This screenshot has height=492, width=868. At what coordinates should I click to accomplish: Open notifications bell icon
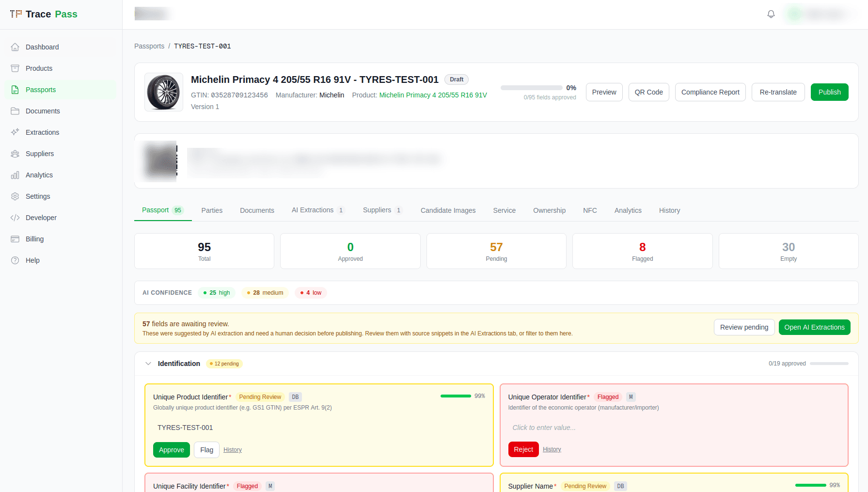pyautogui.click(x=771, y=14)
